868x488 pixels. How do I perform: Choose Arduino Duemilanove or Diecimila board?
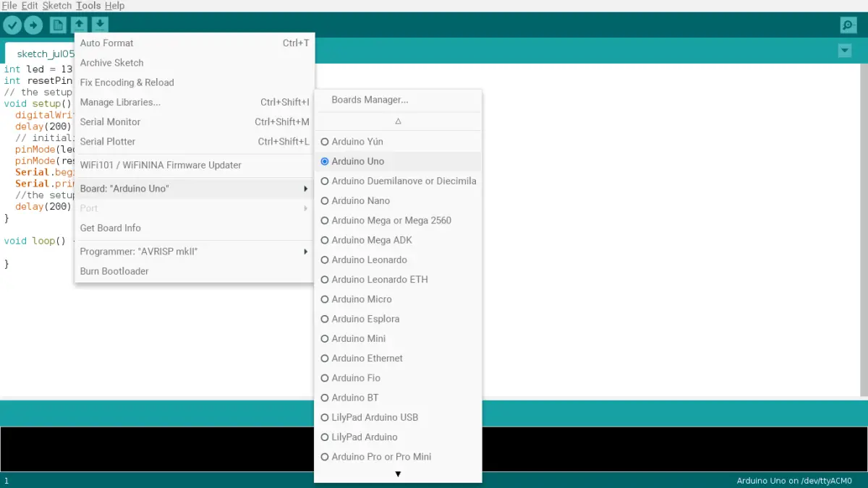pyautogui.click(x=398, y=181)
